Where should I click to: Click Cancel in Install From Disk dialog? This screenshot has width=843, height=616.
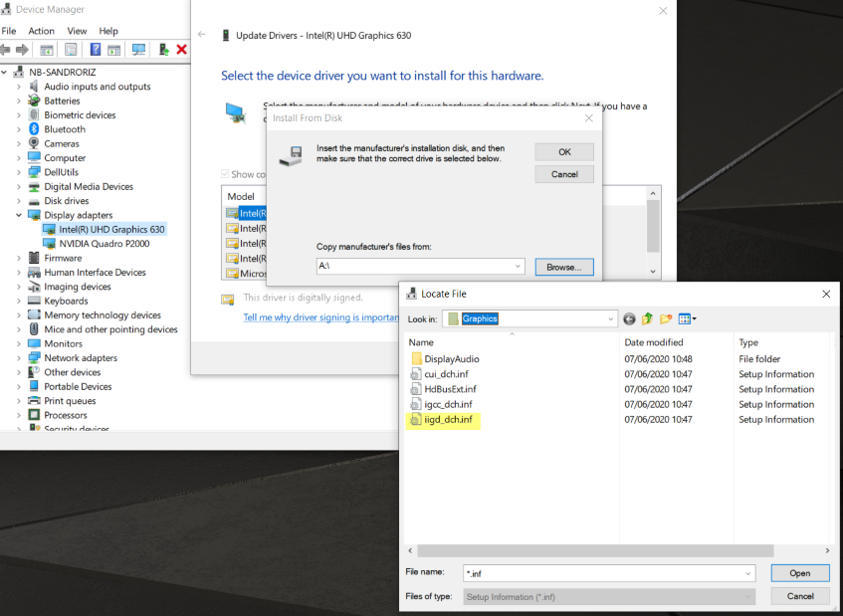point(564,174)
